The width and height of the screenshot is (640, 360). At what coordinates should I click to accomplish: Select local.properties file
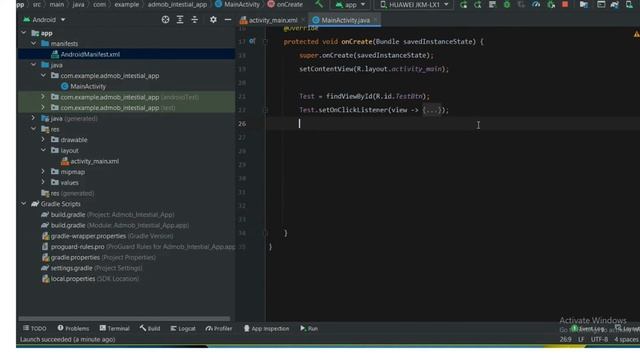pyautogui.click(x=90, y=279)
